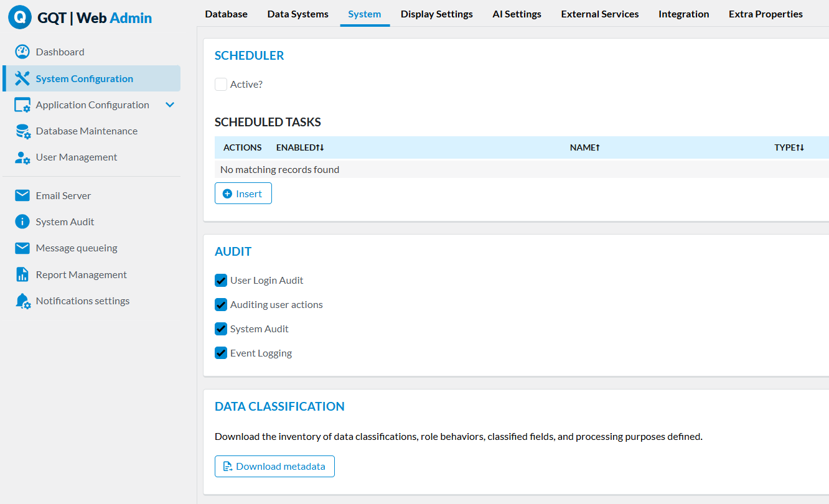Click the Application Configuration window-gear icon

[22, 105]
